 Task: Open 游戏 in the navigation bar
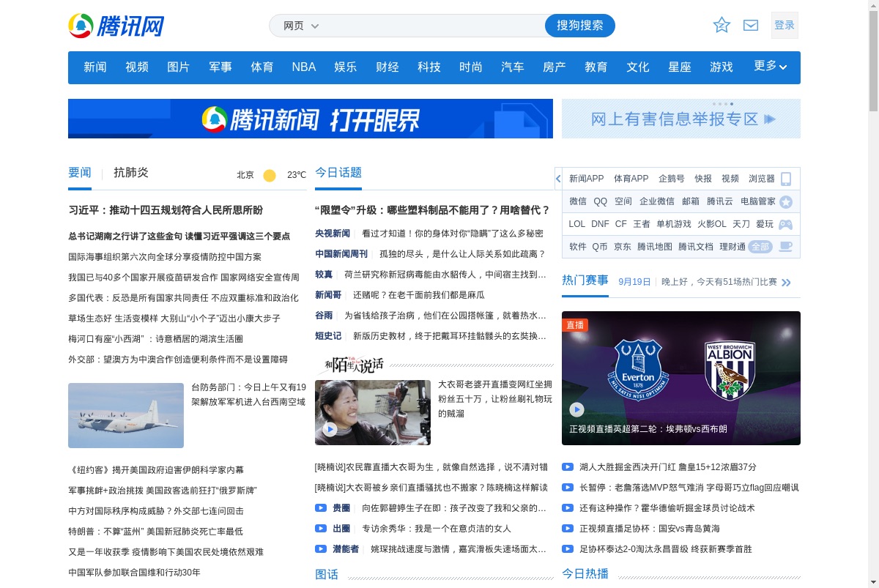tap(722, 67)
